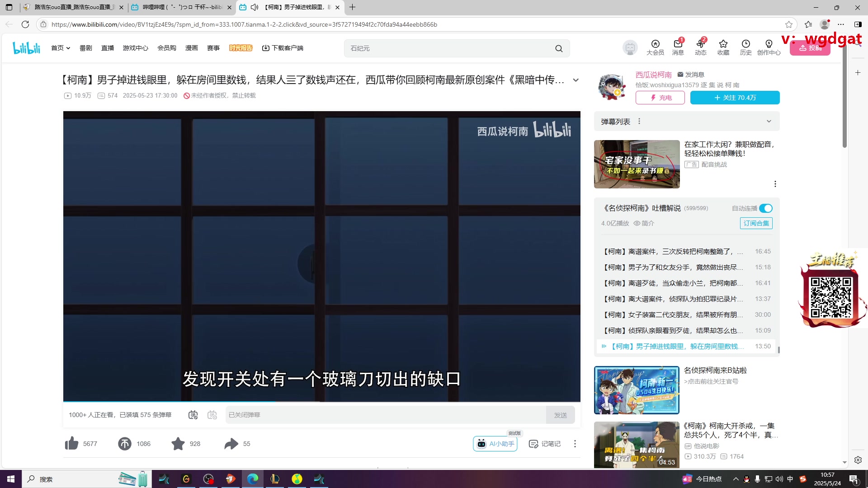Open the taskbar notification center
868x488 pixels.
(854, 479)
